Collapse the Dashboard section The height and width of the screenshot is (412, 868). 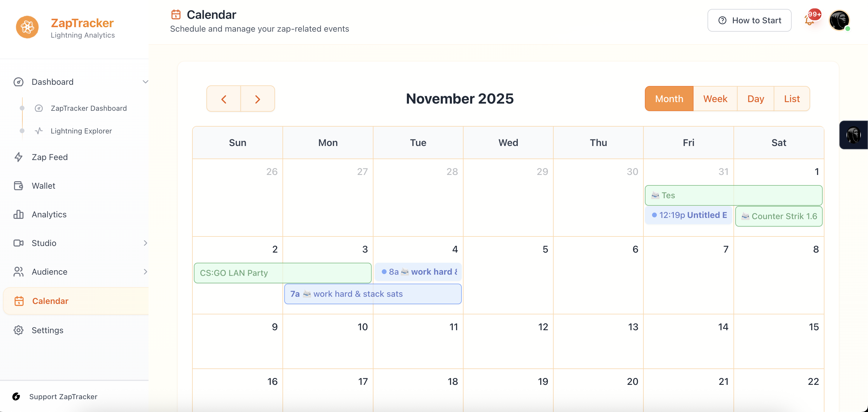145,82
